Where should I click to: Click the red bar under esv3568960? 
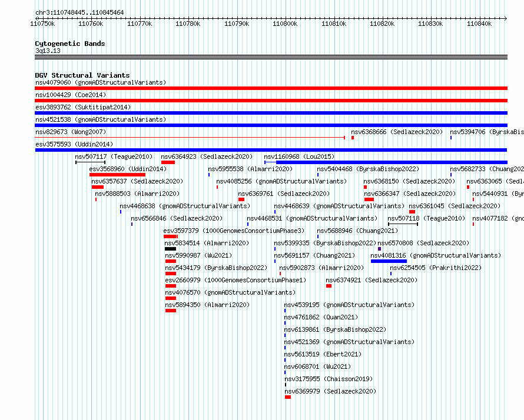click(117, 175)
